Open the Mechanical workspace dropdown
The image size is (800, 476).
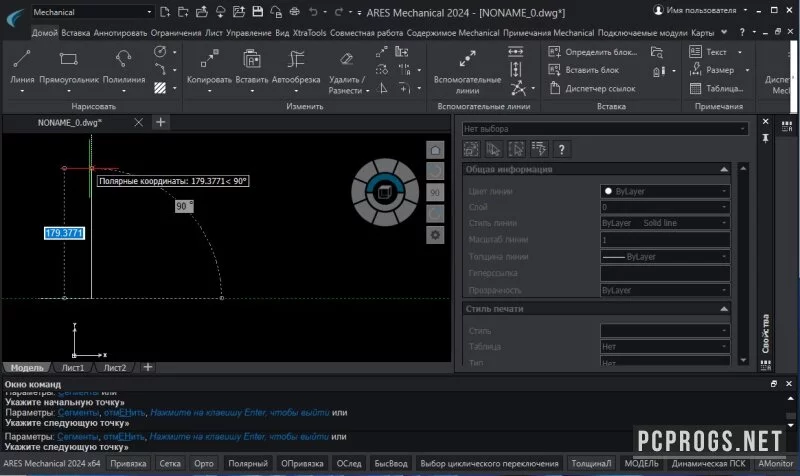(92, 12)
